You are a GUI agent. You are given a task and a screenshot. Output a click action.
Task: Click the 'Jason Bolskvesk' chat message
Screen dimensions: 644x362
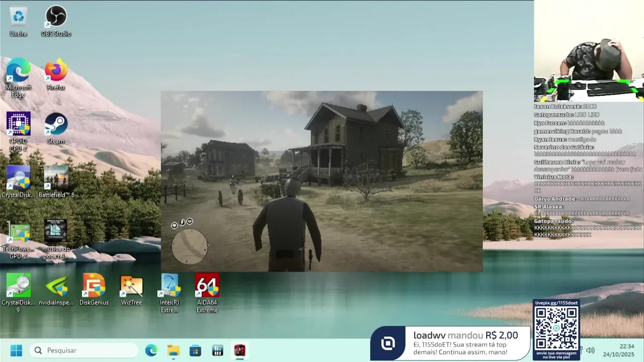[x=566, y=107]
